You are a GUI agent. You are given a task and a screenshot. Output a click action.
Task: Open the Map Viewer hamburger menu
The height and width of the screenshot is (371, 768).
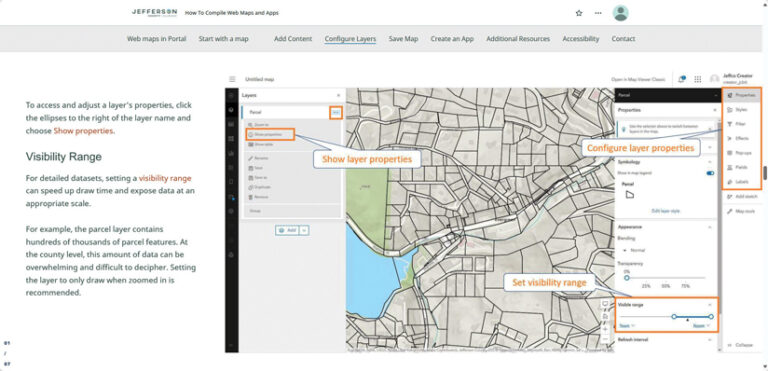[232, 79]
